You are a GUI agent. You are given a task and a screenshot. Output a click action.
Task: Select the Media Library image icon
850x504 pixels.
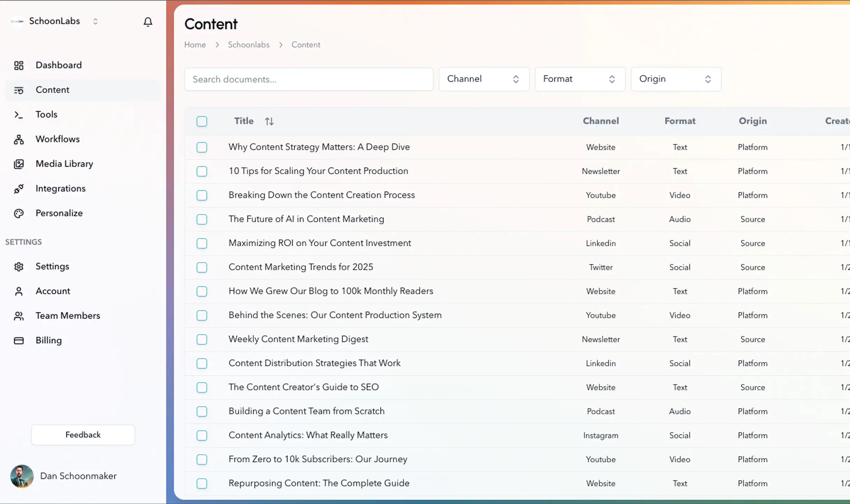(19, 164)
